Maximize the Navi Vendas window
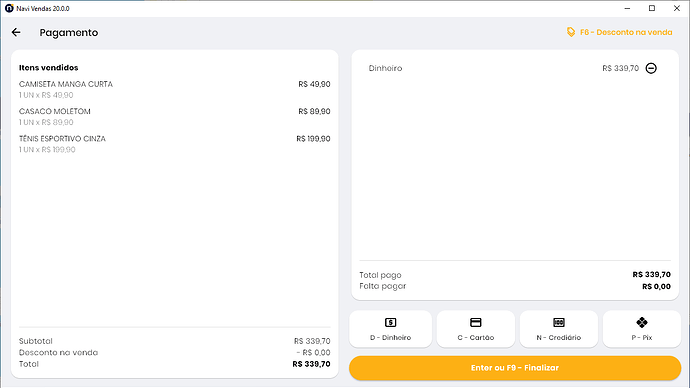The image size is (690, 388). point(652,8)
